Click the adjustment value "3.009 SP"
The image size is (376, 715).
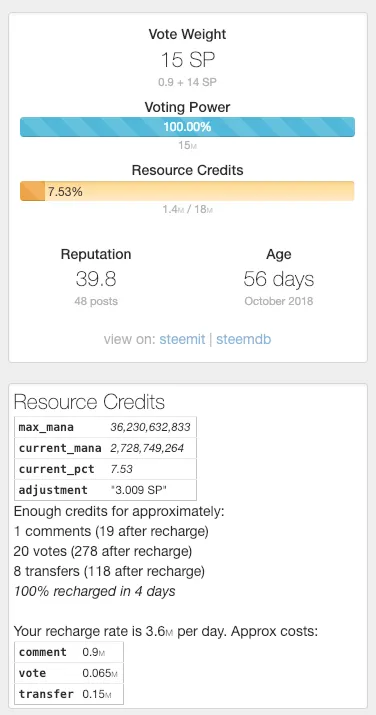(x=135, y=490)
